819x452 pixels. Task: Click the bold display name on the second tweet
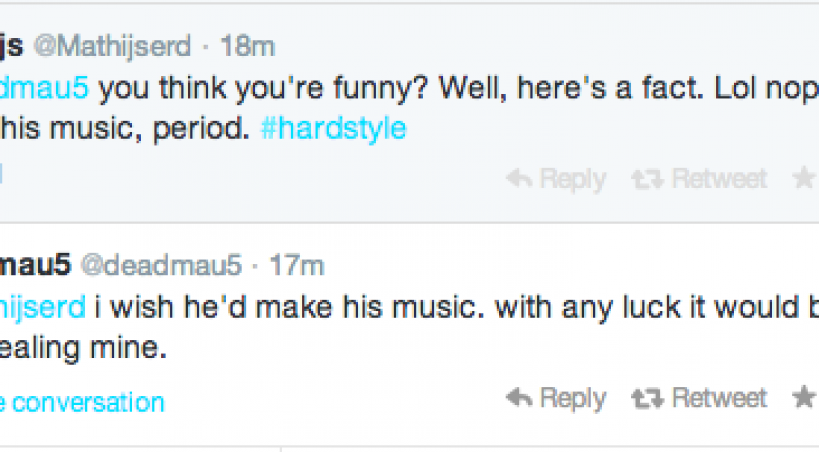pyautogui.click(x=35, y=265)
